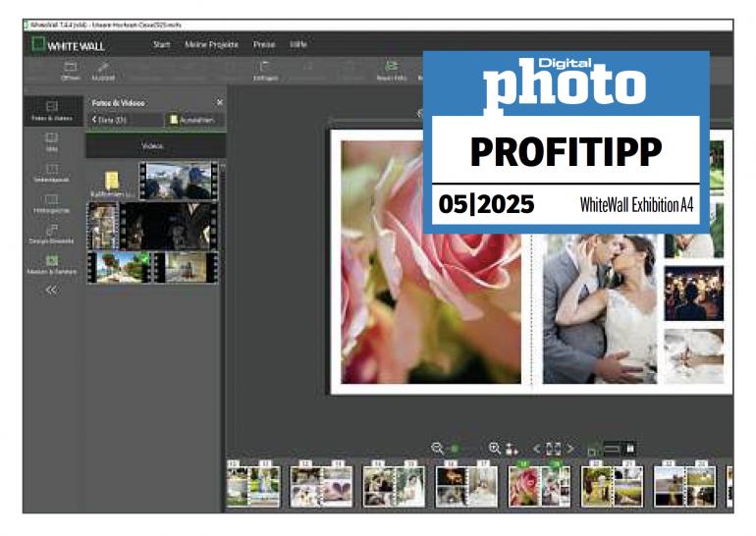Select the video clip of people with blue caps
Viewport: 756px width, 536px height.
(x=179, y=182)
